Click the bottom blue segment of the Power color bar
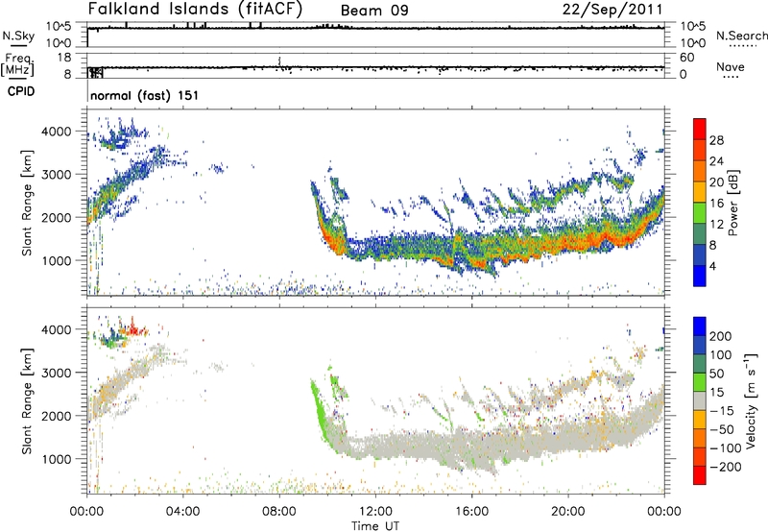 pos(700,276)
